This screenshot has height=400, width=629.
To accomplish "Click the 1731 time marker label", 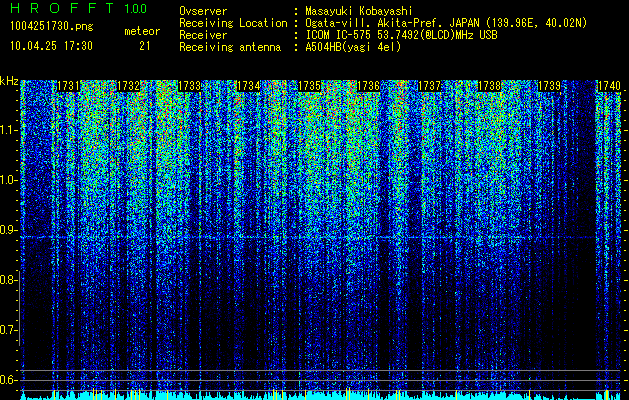I will [68, 86].
